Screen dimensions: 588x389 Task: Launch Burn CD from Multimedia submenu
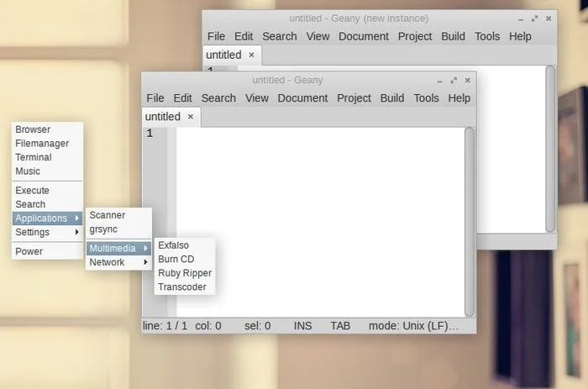pos(185,259)
